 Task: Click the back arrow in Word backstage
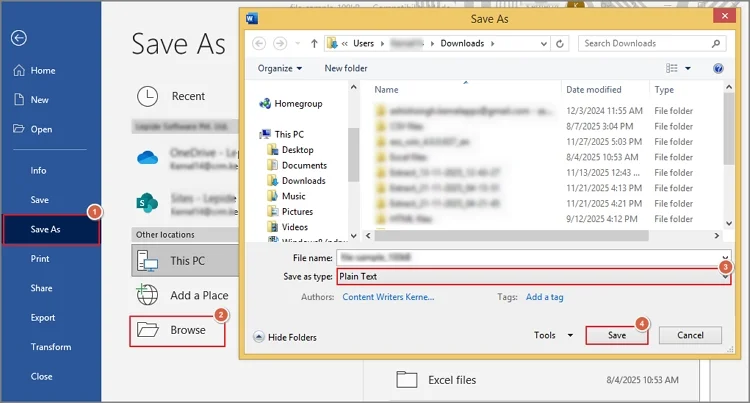19,38
